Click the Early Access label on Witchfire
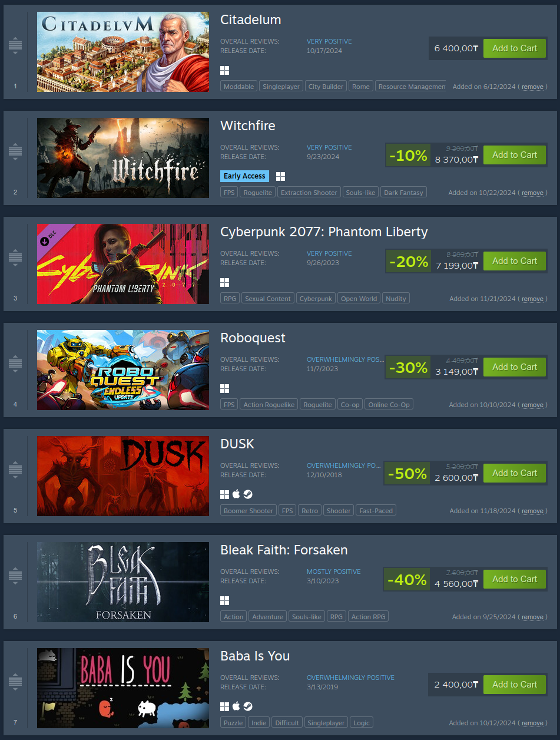 point(244,176)
